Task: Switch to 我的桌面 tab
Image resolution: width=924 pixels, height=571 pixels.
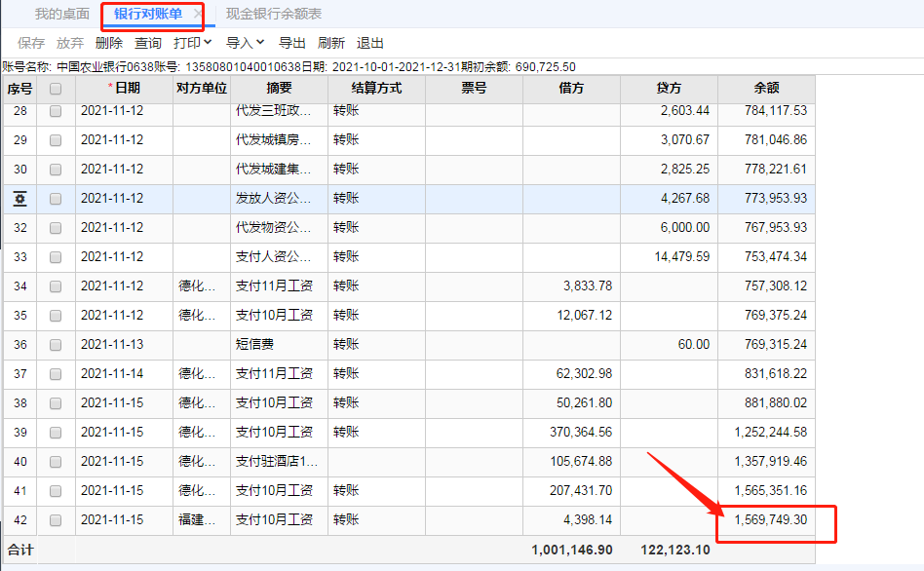Action: click(x=61, y=14)
